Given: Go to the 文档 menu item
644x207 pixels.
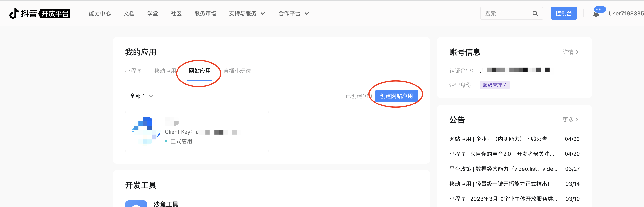Looking at the screenshot, I should pos(129,14).
